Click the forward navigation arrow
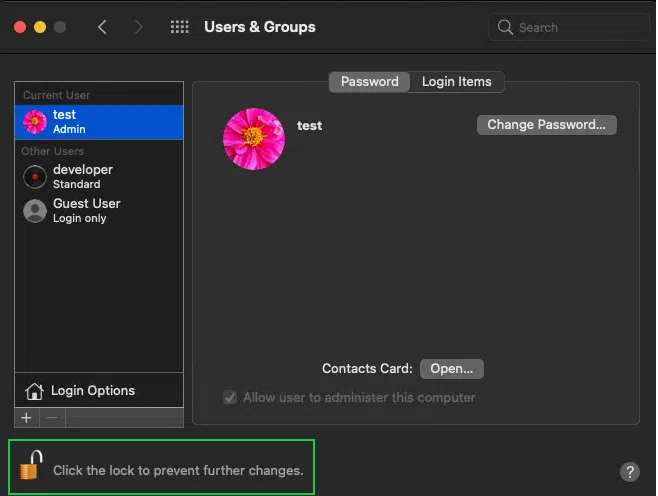Screen dimensions: 658x496 138,27
